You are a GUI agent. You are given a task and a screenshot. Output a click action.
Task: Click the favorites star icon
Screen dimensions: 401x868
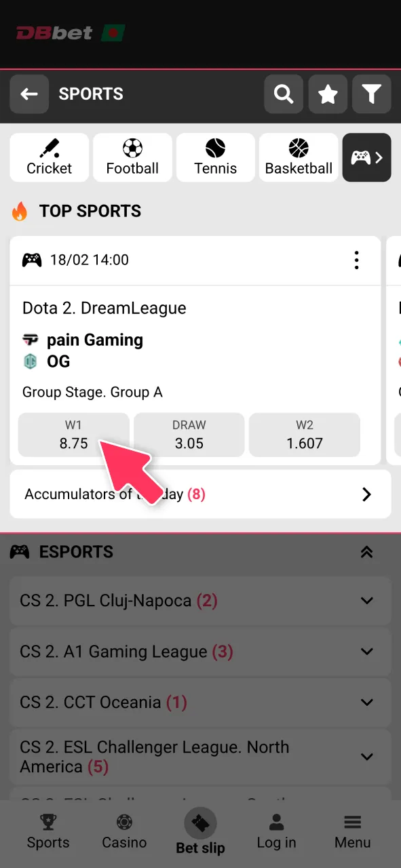pyautogui.click(x=328, y=94)
